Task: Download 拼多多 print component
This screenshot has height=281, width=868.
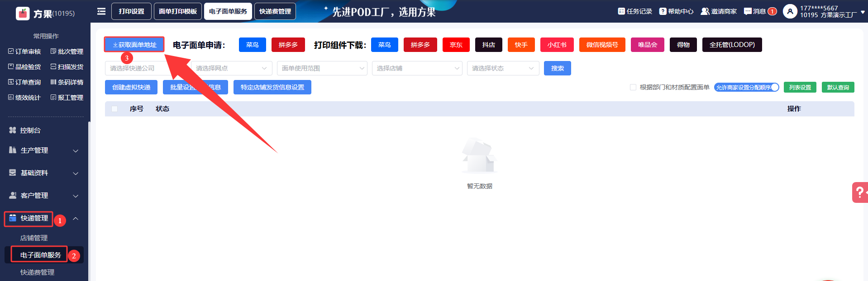Action: 420,45
